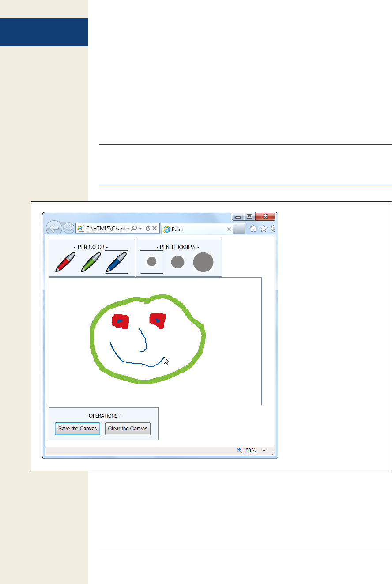The height and width of the screenshot is (584, 392).
Task: Choose the medium pen thickness dot
Action: tap(177, 262)
